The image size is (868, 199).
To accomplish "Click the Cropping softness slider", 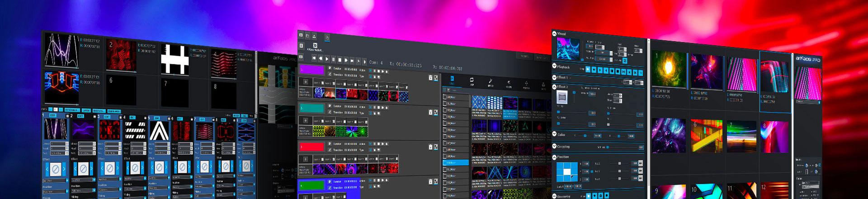I will coord(623,147).
